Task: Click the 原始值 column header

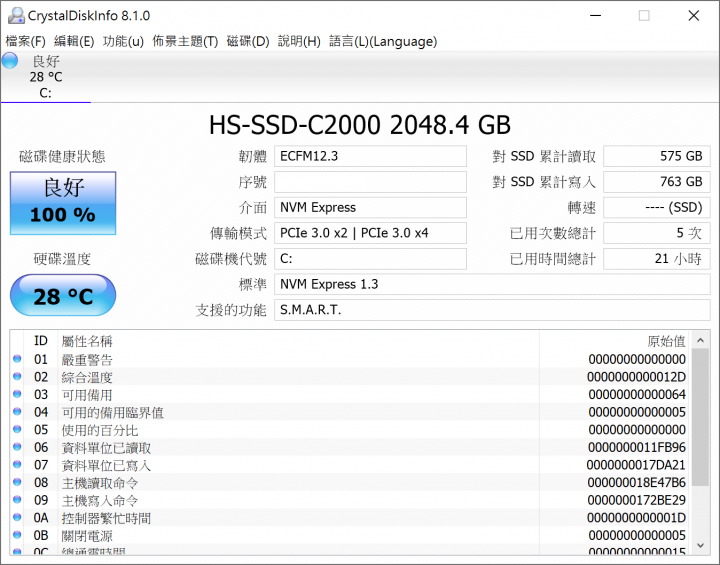Action: click(x=614, y=341)
